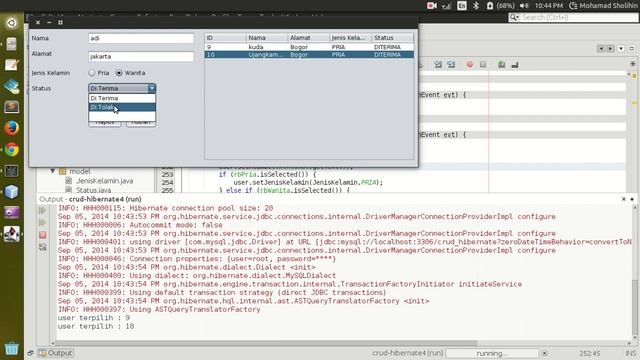Open the files manager dock icon
Image resolution: width=640 pixels, height=360 pixels.
click(x=11, y=44)
